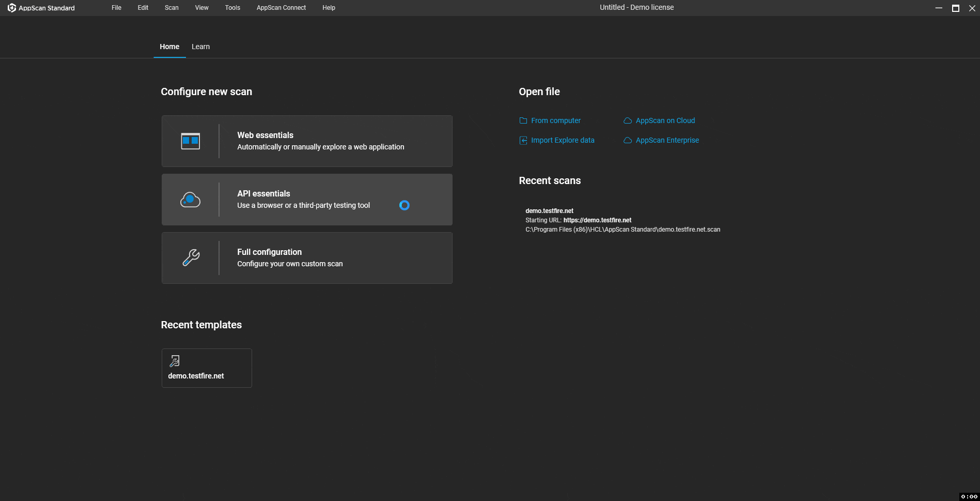The height and width of the screenshot is (501, 980).
Task: Open the Help menu
Action: (329, 8)
